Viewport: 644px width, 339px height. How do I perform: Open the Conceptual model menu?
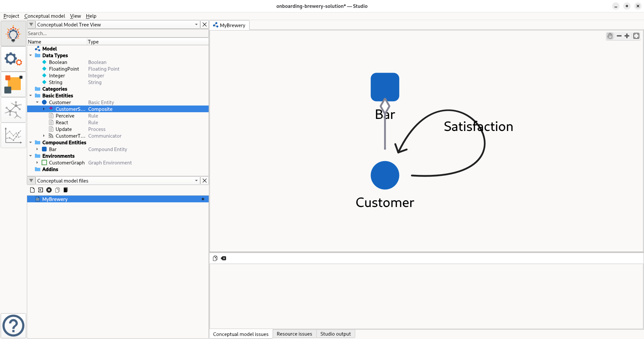[x=45, y=16]
